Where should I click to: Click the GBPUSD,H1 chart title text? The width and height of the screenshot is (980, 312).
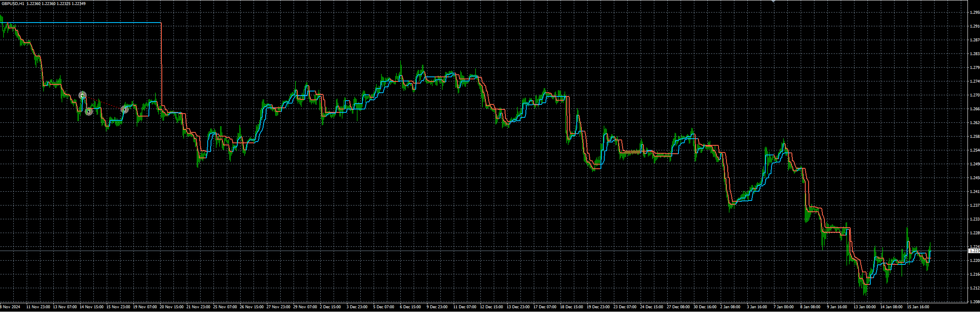[x=13, y=4]
